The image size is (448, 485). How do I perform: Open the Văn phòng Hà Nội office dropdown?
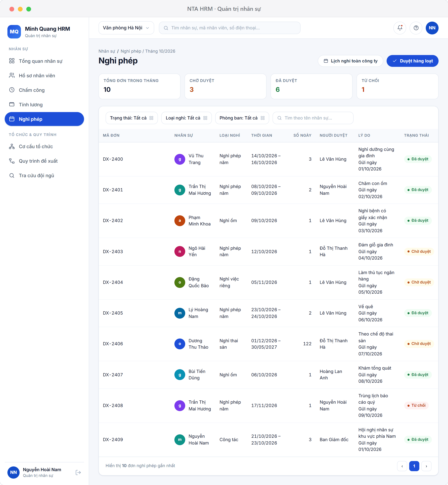click(x=126, y=28)
